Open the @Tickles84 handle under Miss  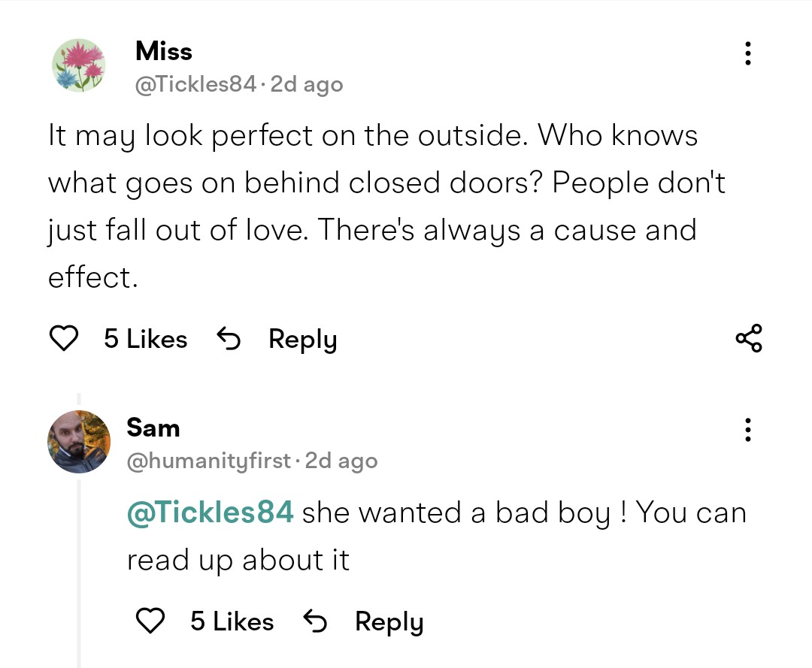[x=195, y=85]
